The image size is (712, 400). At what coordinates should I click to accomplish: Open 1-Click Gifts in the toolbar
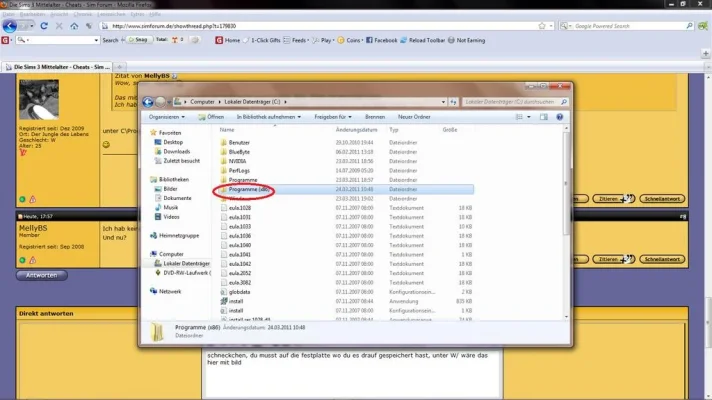point(262,40)
